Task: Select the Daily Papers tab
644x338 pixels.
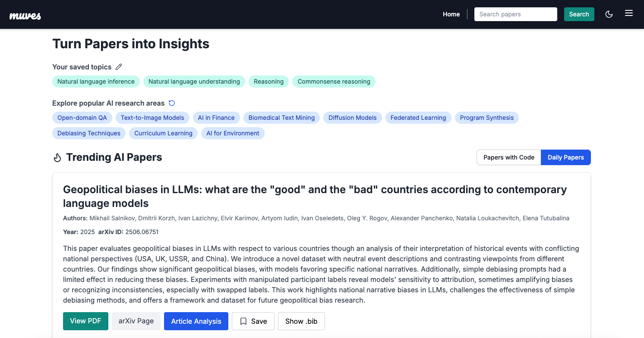Action: click(x=565, y=157)
